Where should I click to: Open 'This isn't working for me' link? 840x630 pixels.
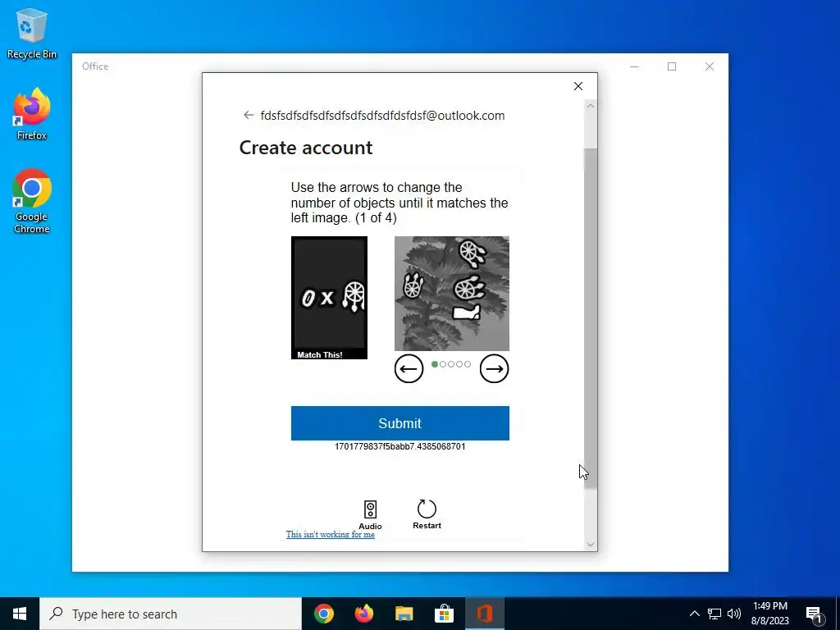click(330, 534)
